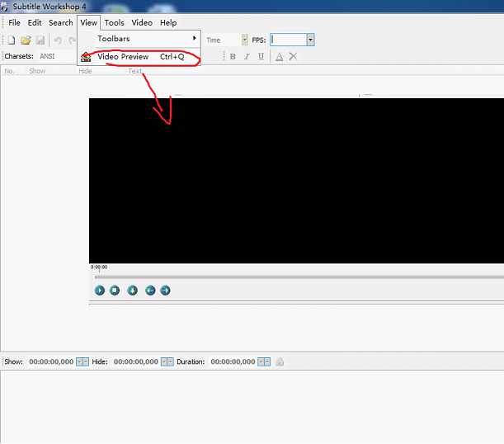Click the black video preview area

click(x=296, y=181)
